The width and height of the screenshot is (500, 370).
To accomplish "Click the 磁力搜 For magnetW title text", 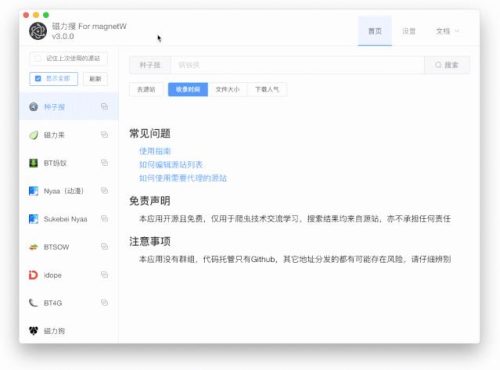I will coord(89,26).
